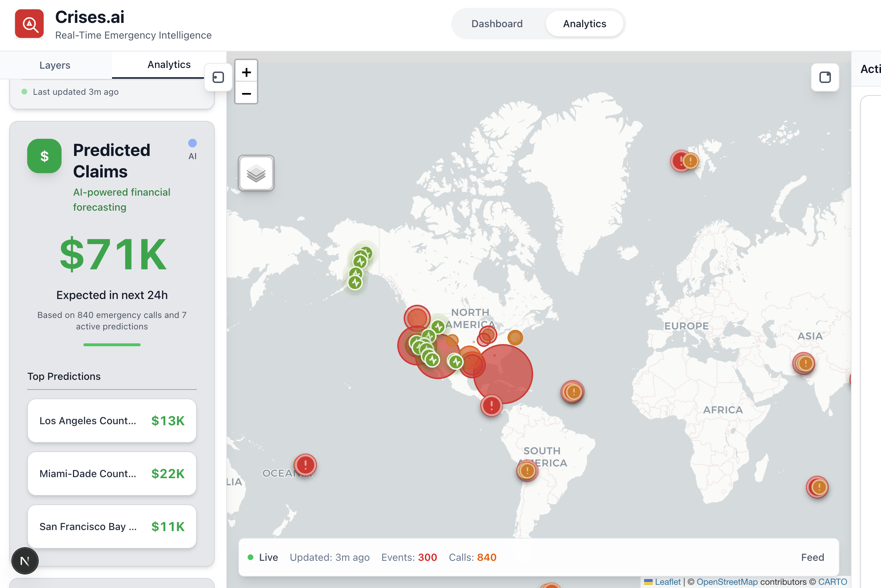
Task: Click green dollar Predicted Claims icon
Action: point(44,156)
